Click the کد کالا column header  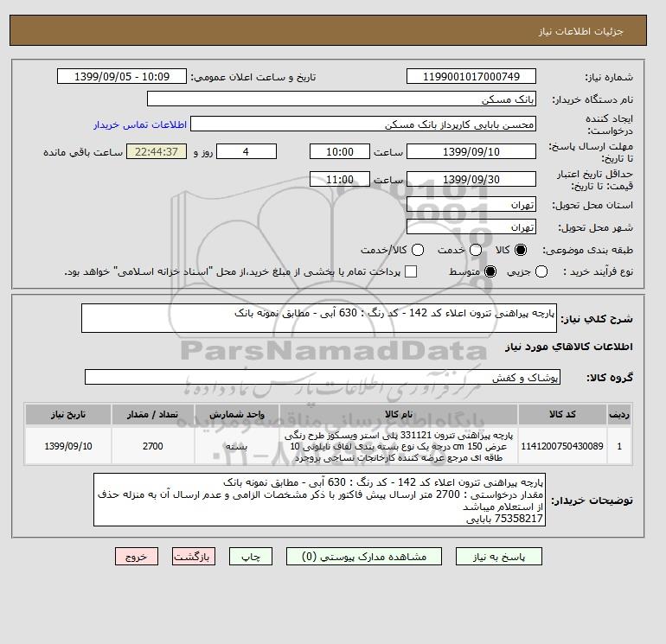tap(562, 414)
